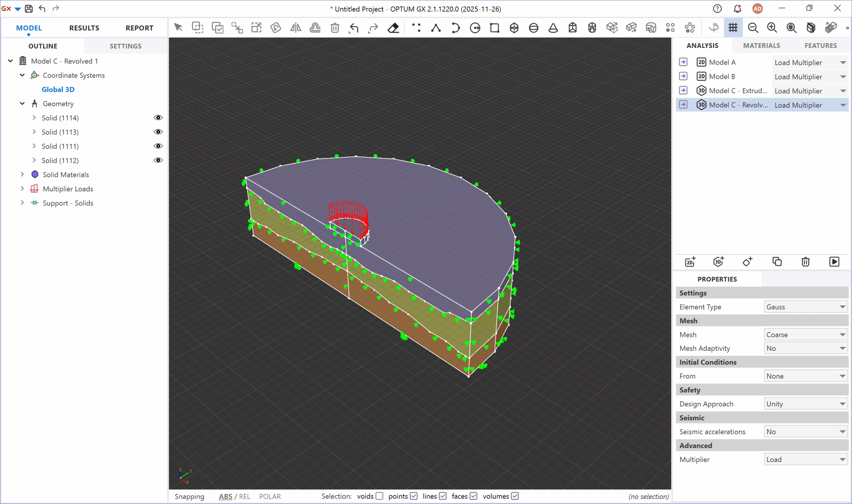The image size is (852, 504).
Task: Open the MATERIALS panel tab
Action: click(761, 46)
